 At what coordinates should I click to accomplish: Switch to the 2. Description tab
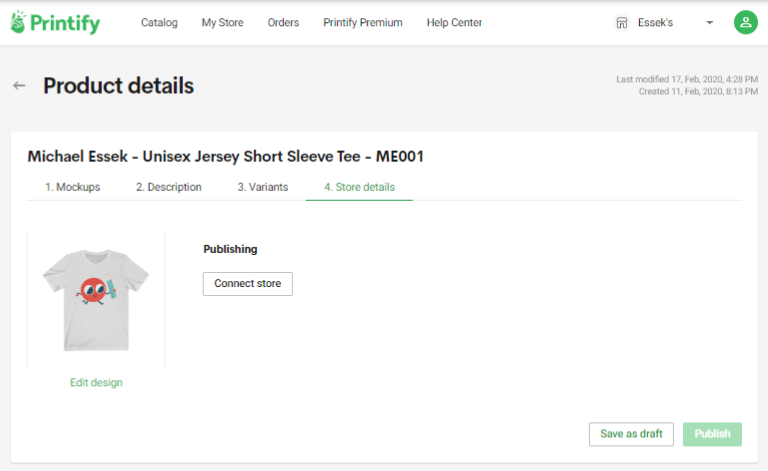[168, 187]
